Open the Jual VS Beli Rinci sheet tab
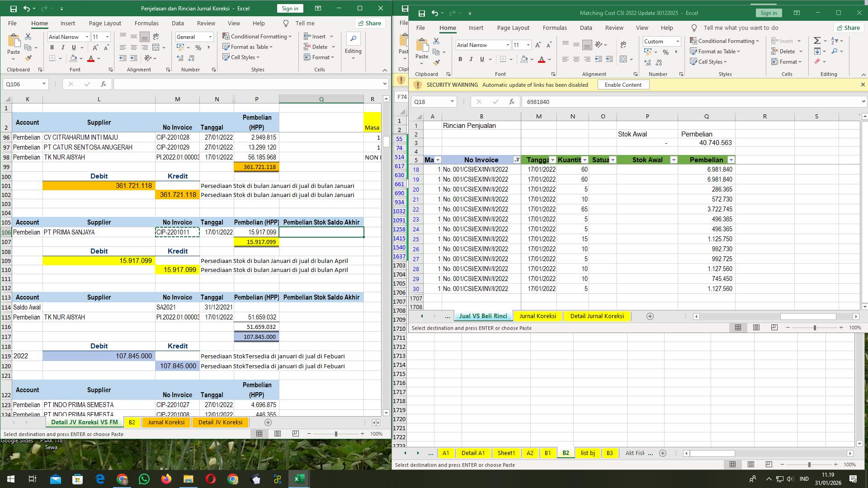868x488 pixels. coord(482,316)
